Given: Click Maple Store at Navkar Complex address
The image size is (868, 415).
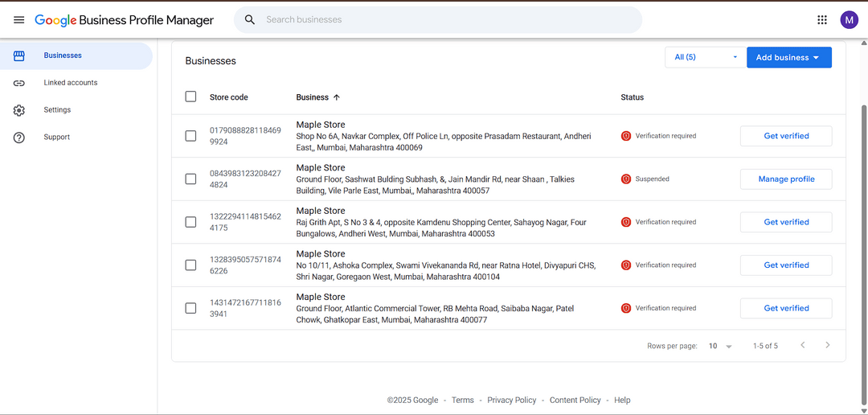Looking at the screenshot, I should point(321,125).
